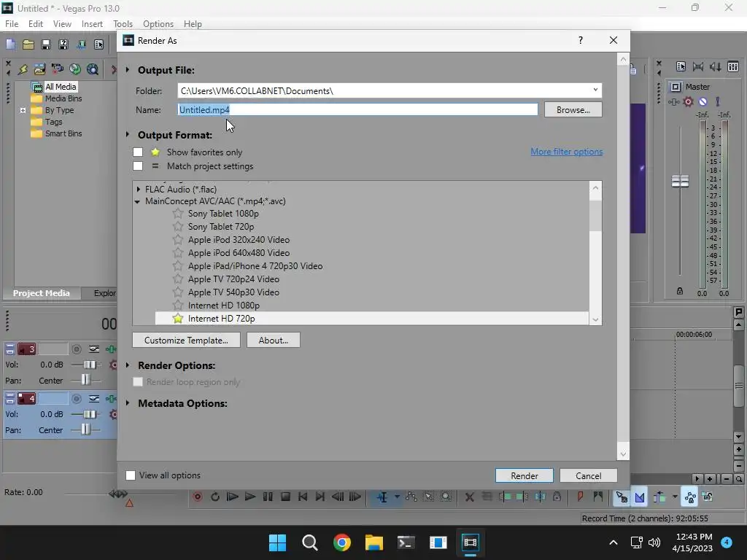
Task: Expand the Metadata Options section
Action: (128, 402)
